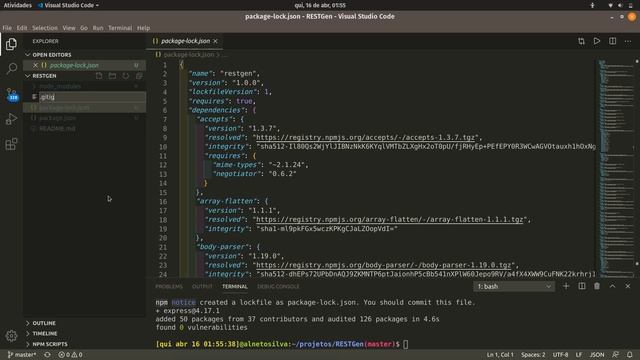The image size is (640, 360).
Task: Open the Go menu
Action: (x=84, y=28)
